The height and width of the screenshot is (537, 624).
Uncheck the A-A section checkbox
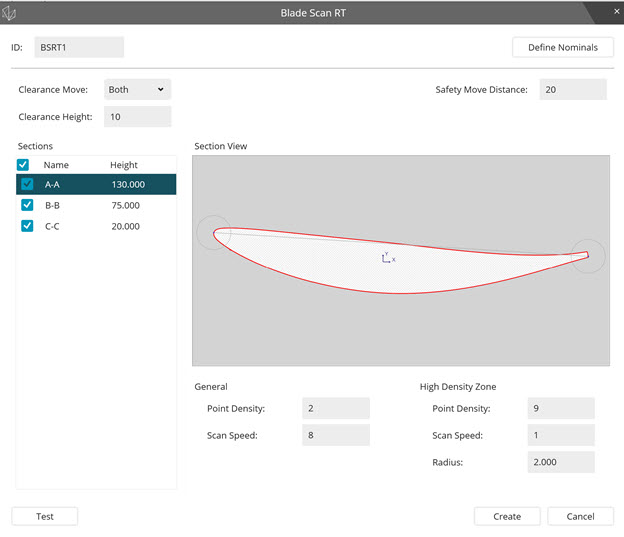27,184
